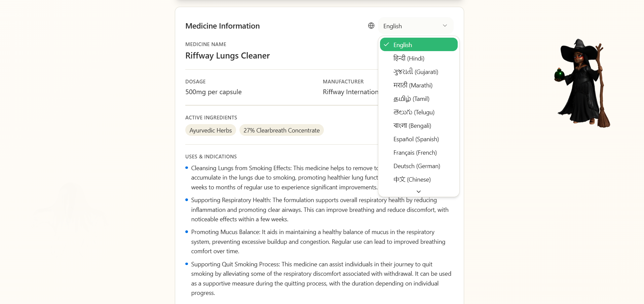Switch language to Gujarati
The height and width of the screenshot is (304, 644).
[416, 72]
